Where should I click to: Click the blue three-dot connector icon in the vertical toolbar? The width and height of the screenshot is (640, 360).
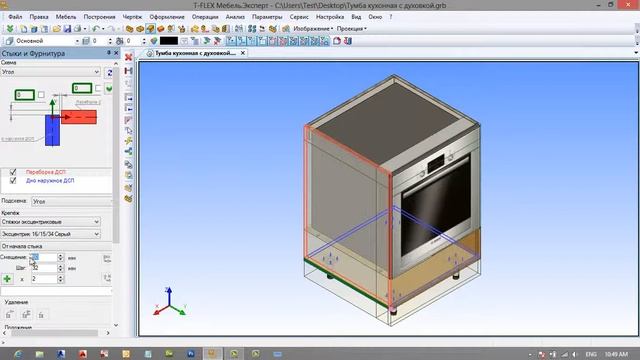129,151
